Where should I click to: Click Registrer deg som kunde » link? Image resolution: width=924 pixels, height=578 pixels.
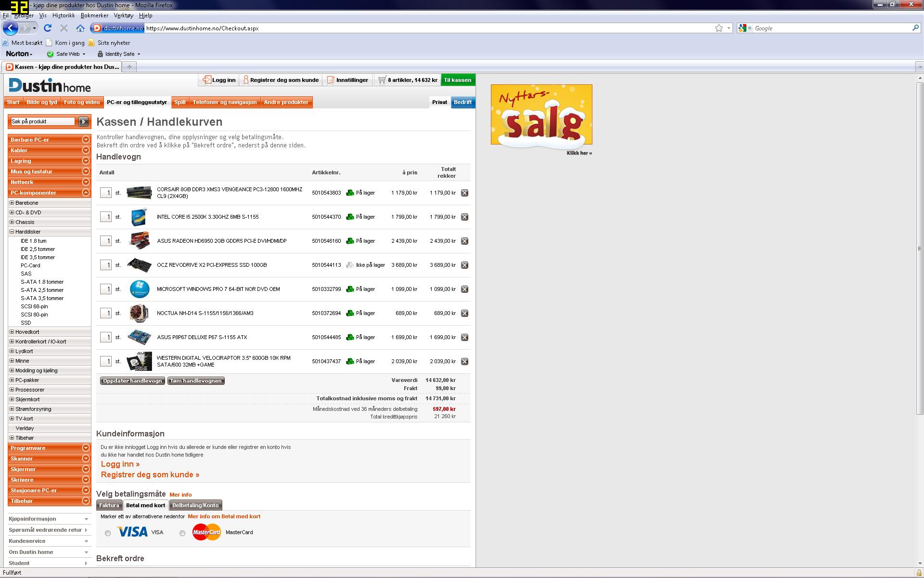150,474
